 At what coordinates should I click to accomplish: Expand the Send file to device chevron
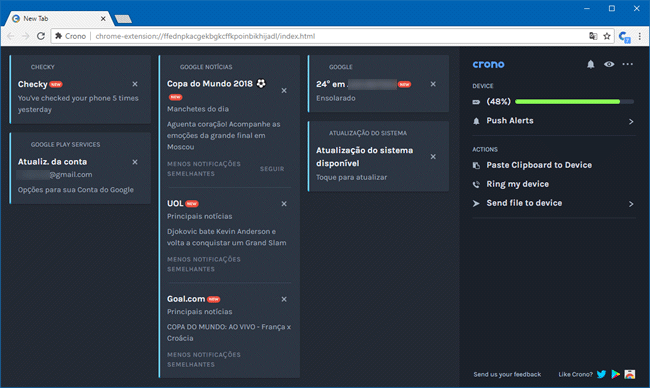click(x=631, y=204)
